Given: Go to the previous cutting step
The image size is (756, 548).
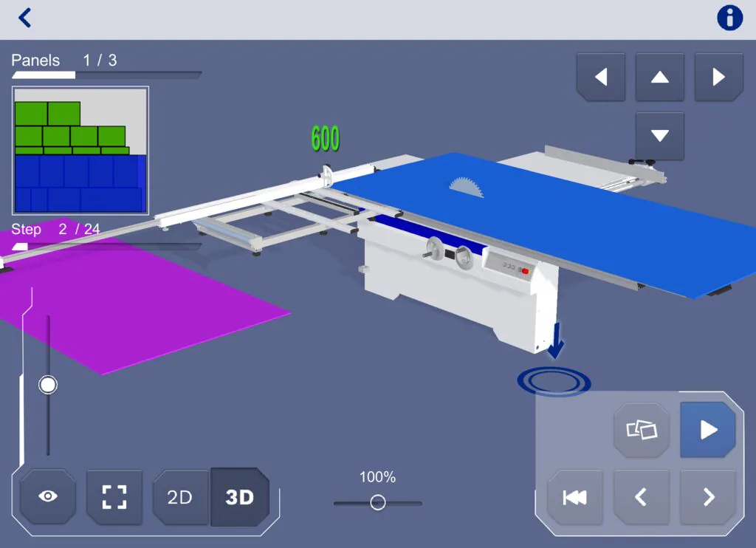Looking at the screenshot, I should [641, 498].
